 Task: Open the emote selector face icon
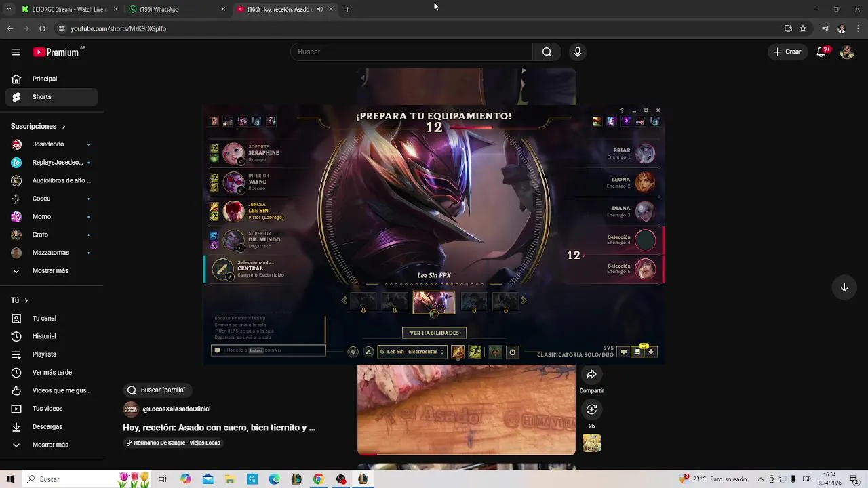coord(513,352)
